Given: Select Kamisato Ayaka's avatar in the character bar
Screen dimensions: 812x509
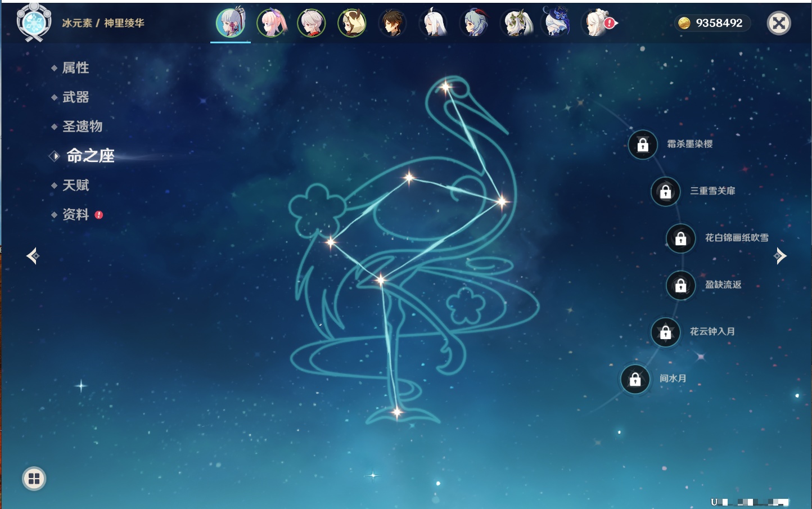Looking at the screenshot, I should tap(231, 23).
